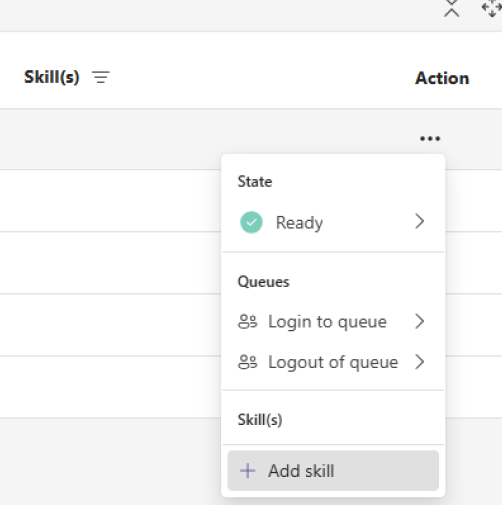
Task: Expand the Ready state submenu chevron
Action: coord(420,221)
